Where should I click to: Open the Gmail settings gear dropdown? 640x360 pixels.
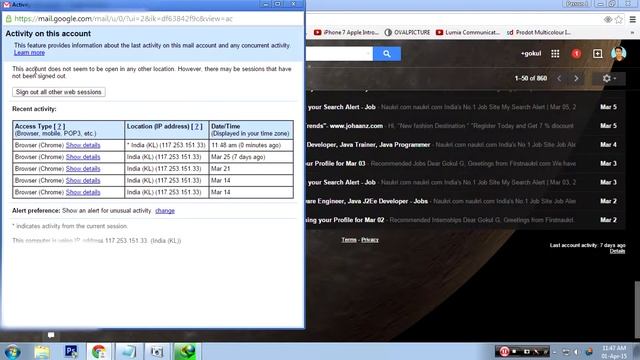click(x=609, y=78)
